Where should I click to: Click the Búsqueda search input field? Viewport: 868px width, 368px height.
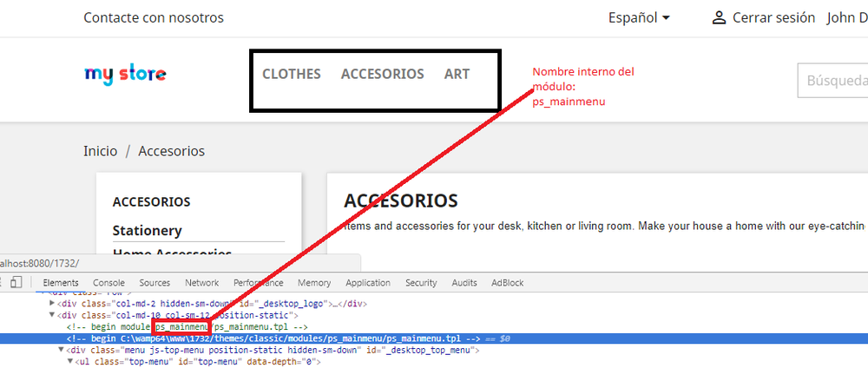(832, 81)
